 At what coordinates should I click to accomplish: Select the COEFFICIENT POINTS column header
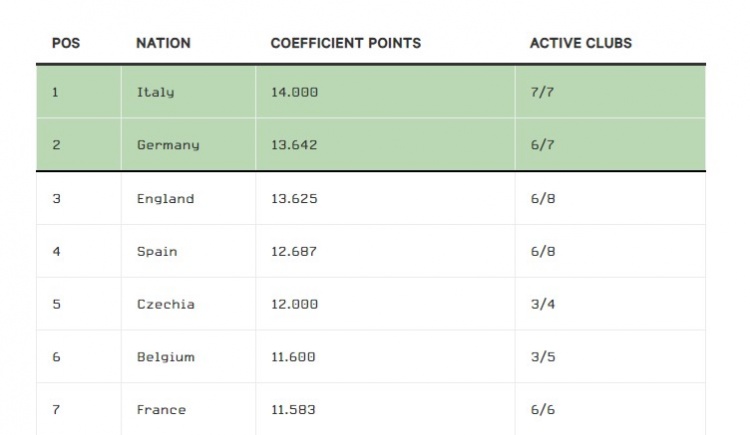(345, 44)
